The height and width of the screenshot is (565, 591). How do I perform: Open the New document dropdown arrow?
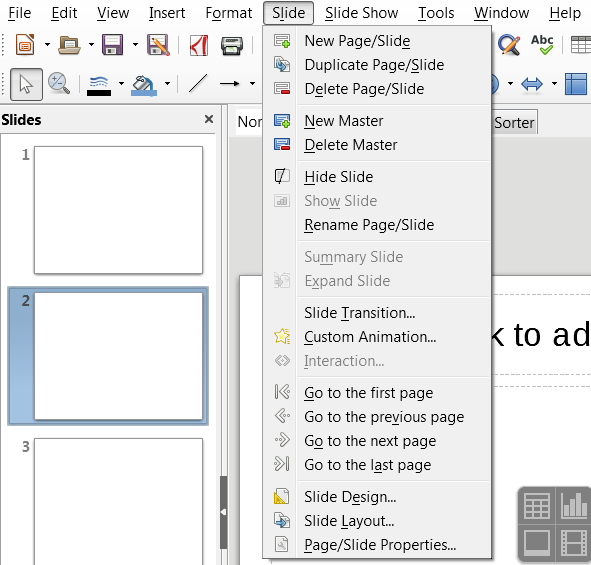click(x=47, y=44)
